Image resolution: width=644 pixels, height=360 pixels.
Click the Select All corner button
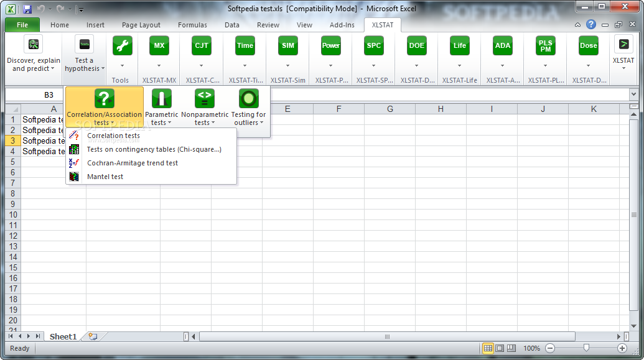click(13, 109)
